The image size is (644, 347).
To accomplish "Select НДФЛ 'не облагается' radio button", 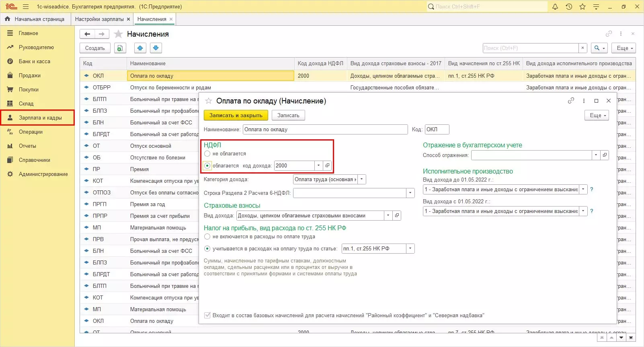I will coord(207,154).
